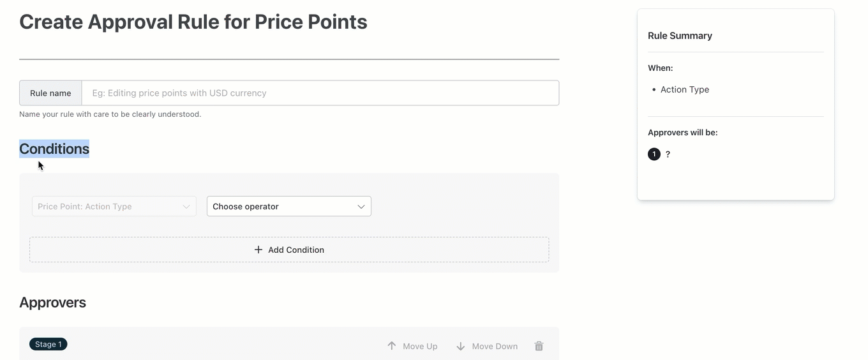This screenshot has height=360, width=868.
Task: Click the Approvers section heading
Action: click(52, 303)
